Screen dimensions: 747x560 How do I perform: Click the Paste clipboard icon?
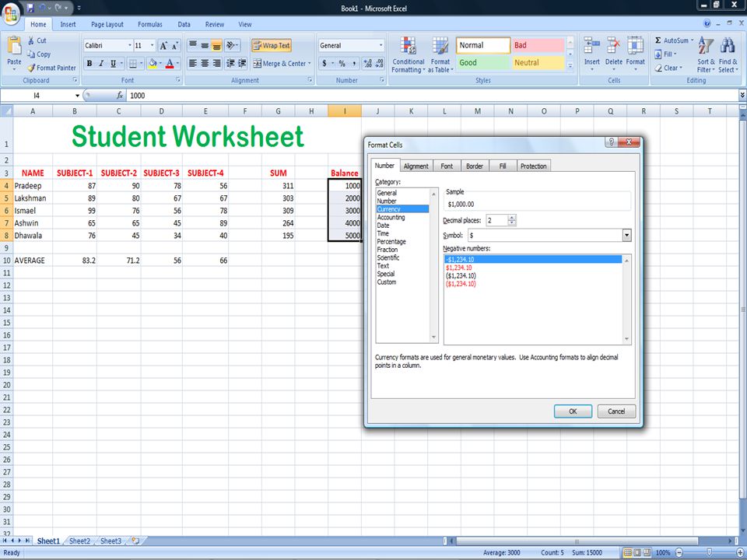[14, 47]
